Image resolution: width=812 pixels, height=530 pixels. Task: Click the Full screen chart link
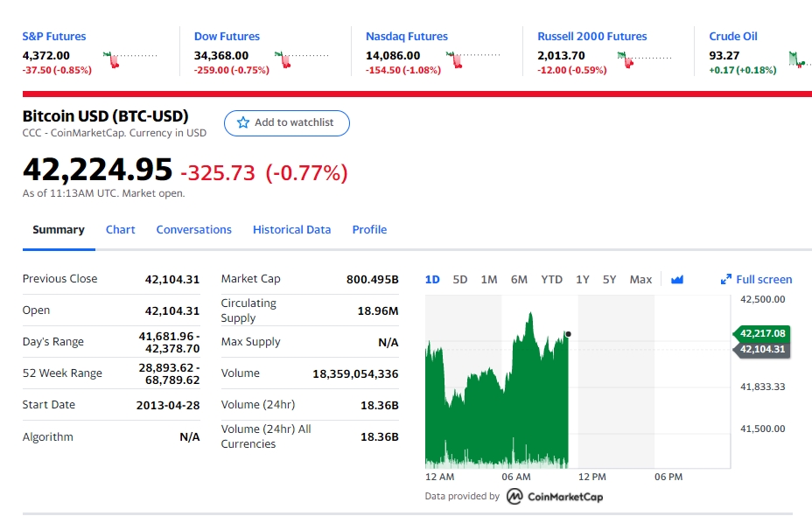(x=756, y=280)
